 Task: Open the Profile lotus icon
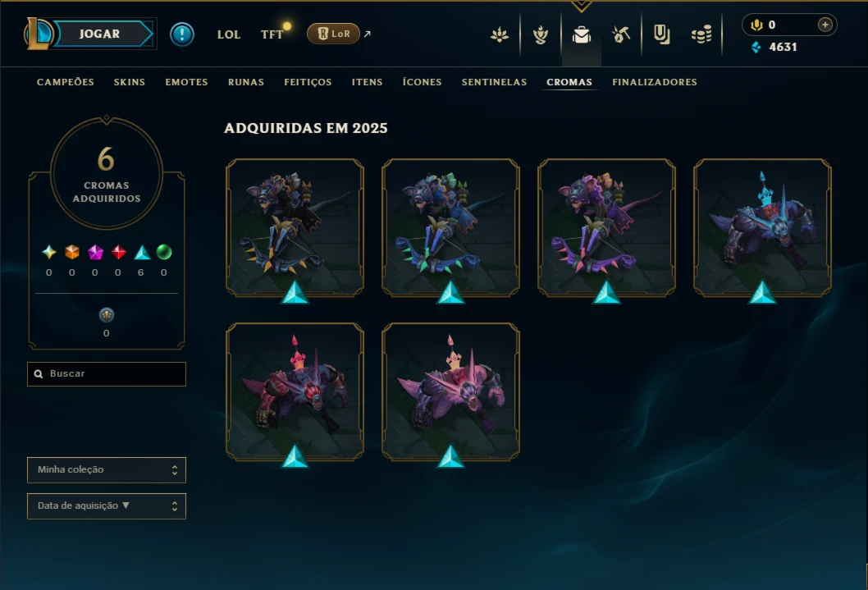(500, 34)
